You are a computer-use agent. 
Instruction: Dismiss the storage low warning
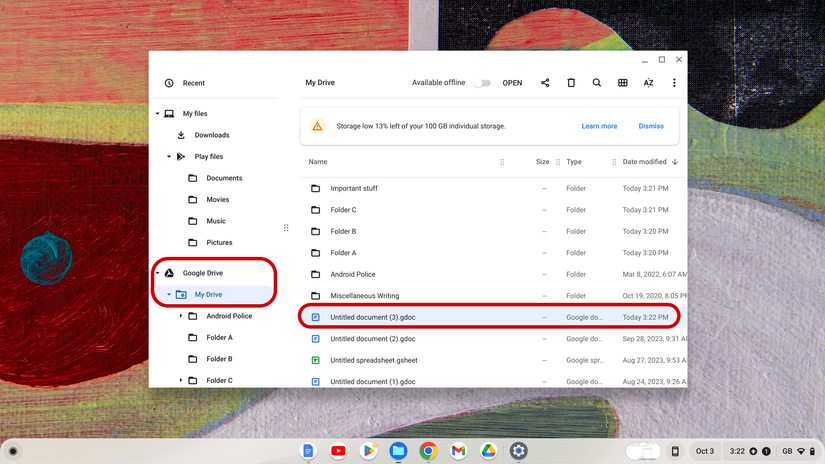tap(651, 126)
